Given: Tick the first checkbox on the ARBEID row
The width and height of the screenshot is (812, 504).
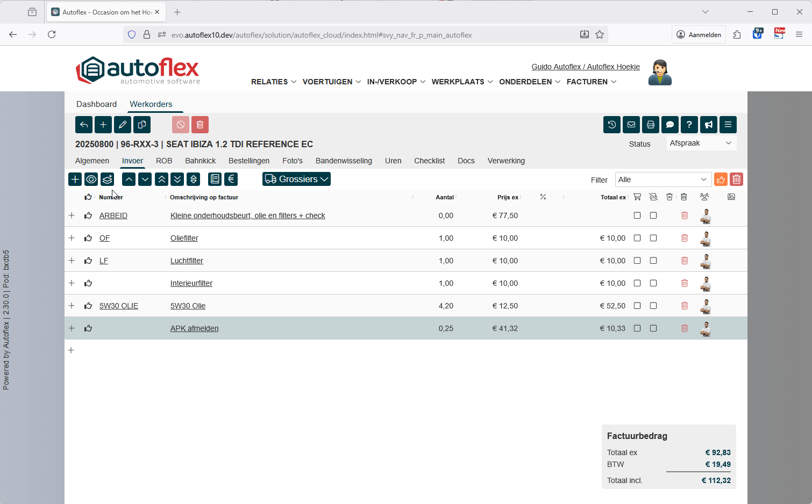Looking at the screenshot, I should pos(637,215).
